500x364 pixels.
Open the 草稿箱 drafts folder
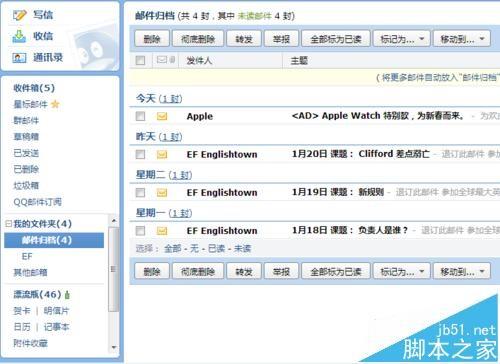click(x=26, y=137)
